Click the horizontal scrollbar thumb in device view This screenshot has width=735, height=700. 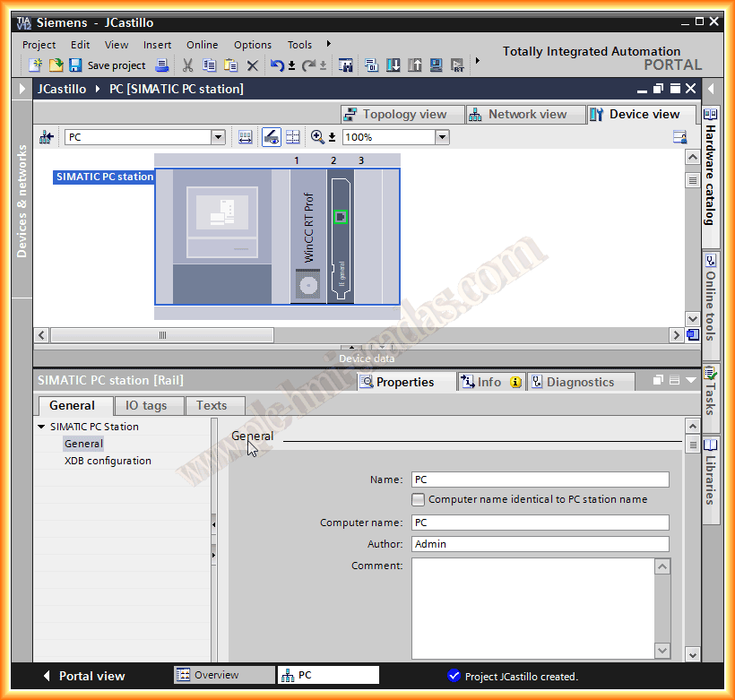coord(162,335)
